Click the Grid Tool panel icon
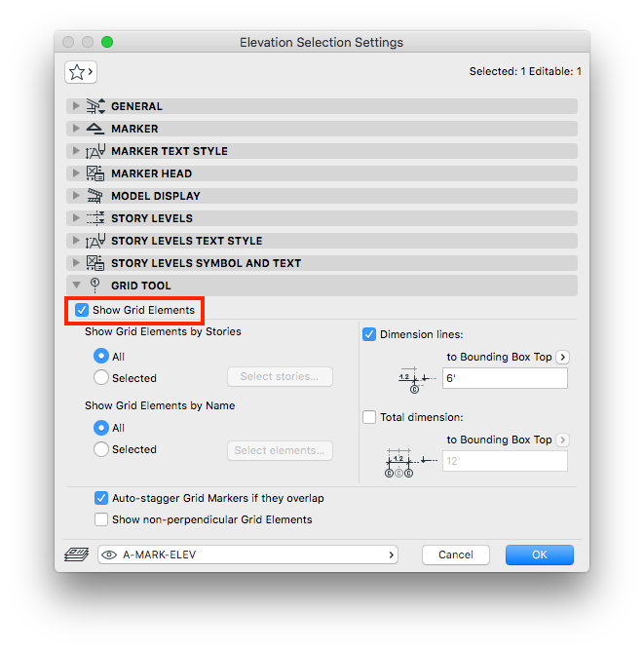Image resolution: width=644 pixels, height=650 pixels. click(95, 286)
